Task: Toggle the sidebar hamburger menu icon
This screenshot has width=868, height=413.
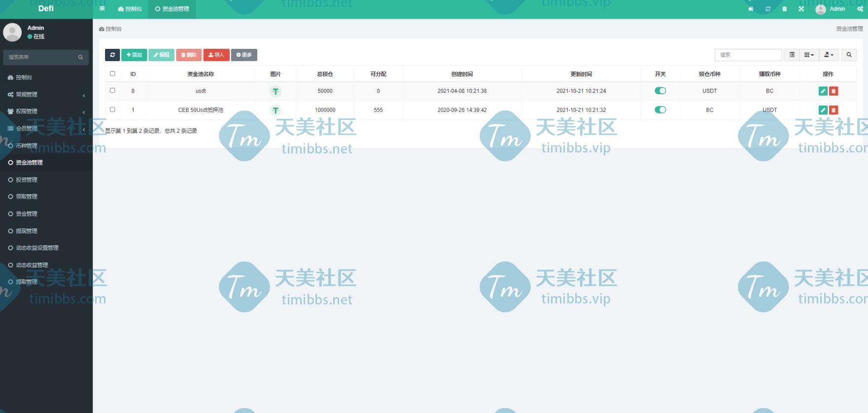Action: pyautogui.click(x=102, y=9)
